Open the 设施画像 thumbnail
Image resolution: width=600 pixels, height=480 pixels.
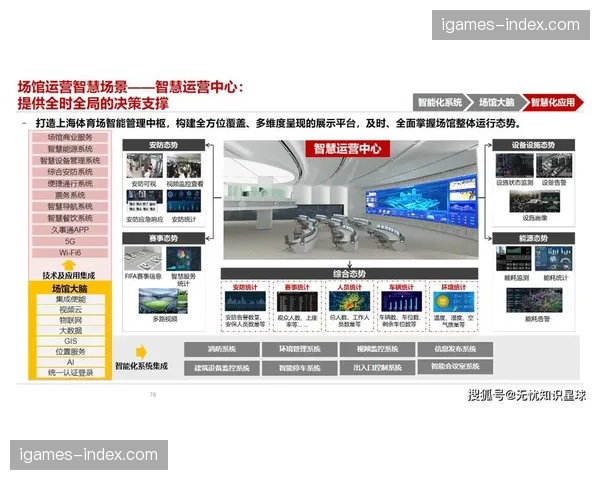(x=535, y=201)
